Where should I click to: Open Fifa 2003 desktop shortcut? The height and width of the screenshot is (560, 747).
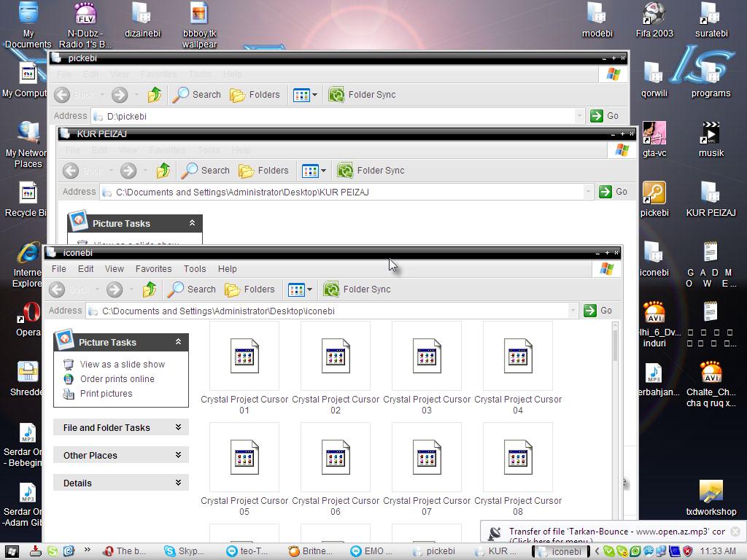[x=654, y=20]
